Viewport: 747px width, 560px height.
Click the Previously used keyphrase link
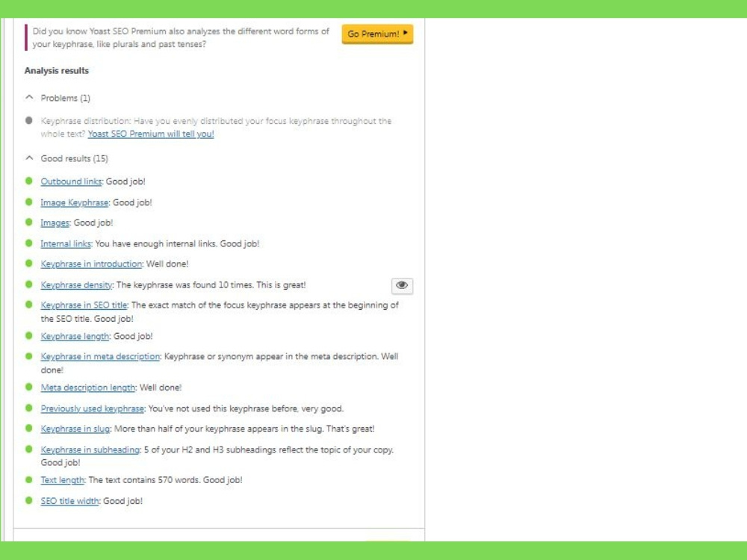pyautogui.click(x=93, y=408)
